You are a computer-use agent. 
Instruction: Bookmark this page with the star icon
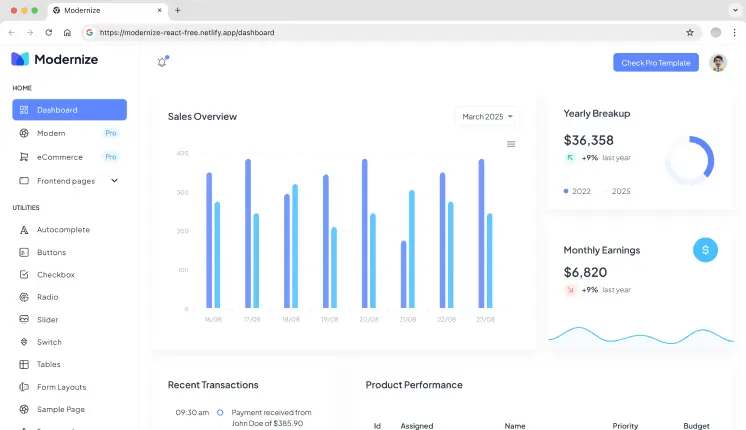690,32
